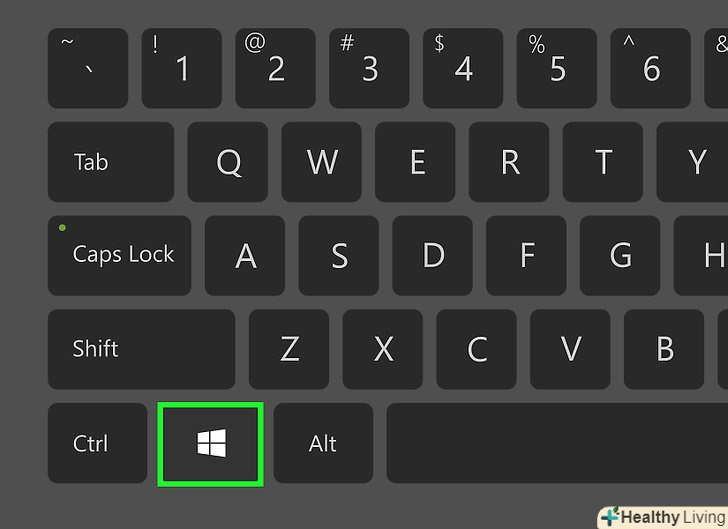Click the Alt key

[323, 443]
